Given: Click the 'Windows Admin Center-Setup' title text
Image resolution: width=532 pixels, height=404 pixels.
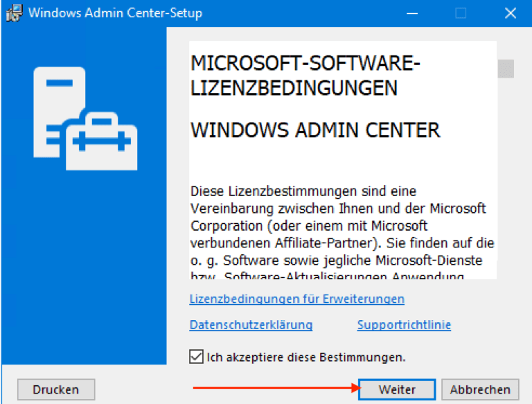Looking at the screenshot, I should point(116,13).
